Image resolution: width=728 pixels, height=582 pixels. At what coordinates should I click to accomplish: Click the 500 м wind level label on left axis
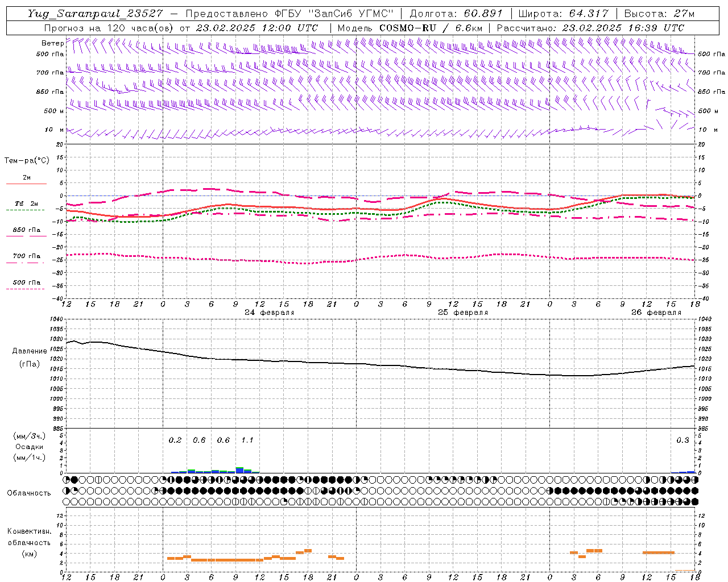pos(54,111)
